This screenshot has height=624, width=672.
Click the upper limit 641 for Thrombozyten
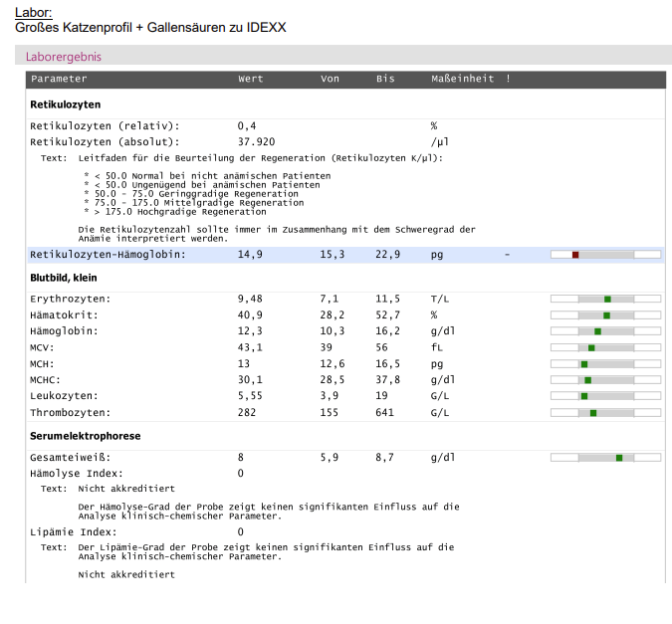384,413
